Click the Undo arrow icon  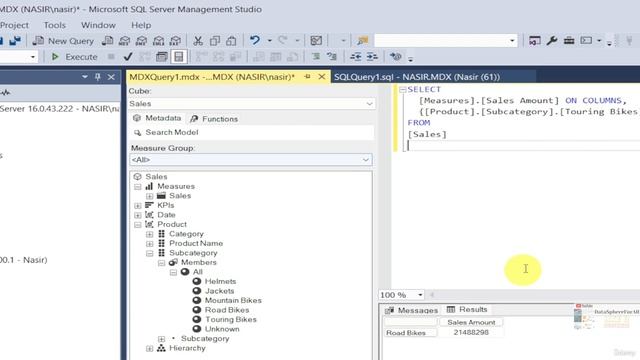[x=255, y=40]
